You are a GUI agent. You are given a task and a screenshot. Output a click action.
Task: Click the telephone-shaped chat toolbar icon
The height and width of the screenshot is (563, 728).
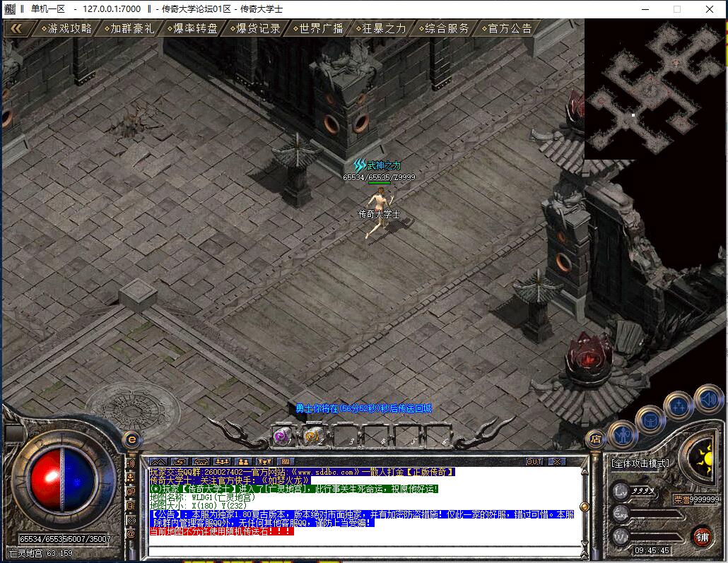201,462
